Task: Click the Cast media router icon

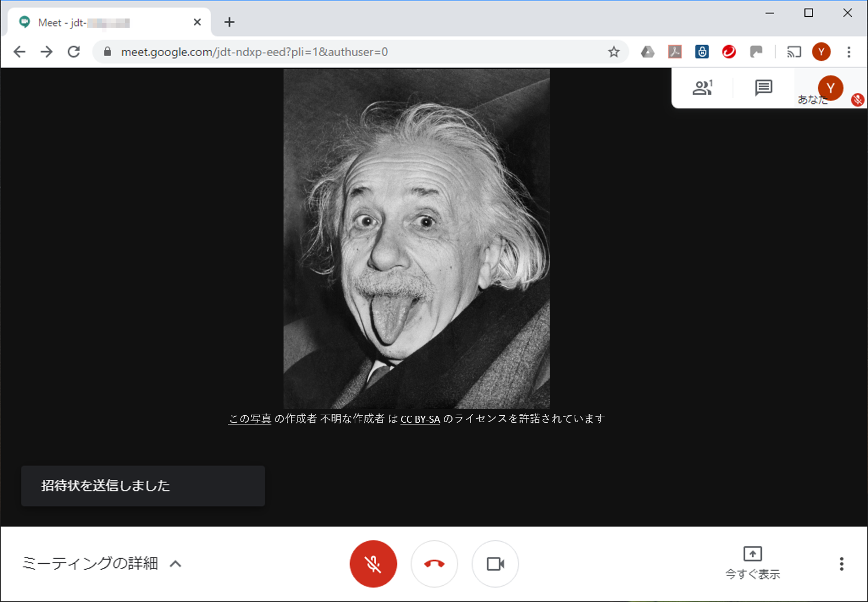Action: (x=794, y=52)
